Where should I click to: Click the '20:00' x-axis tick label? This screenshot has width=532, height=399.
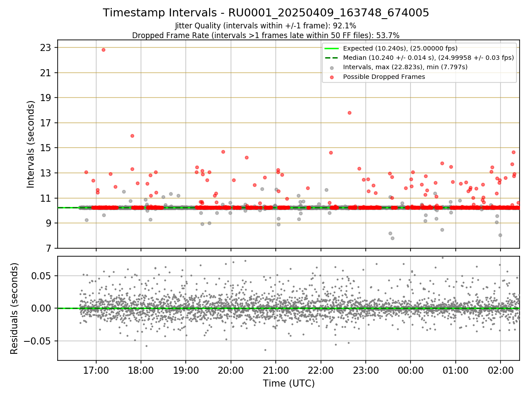231,370
